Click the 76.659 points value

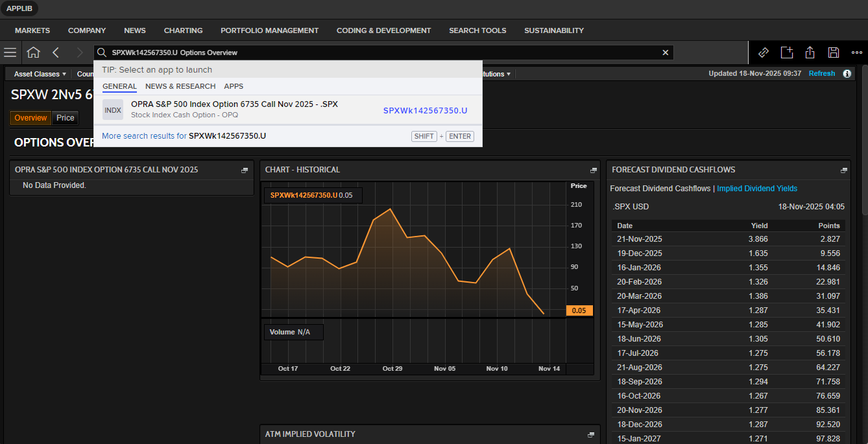click(826, 396)
